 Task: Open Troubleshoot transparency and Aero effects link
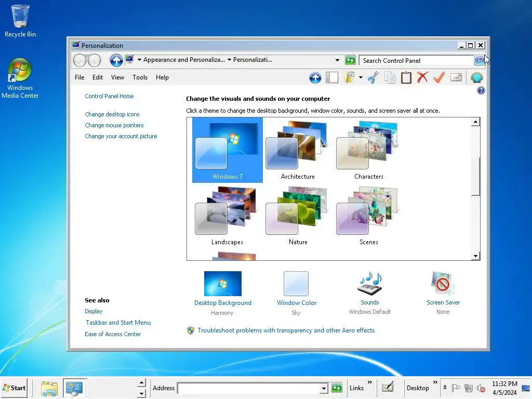click(286, 330)
